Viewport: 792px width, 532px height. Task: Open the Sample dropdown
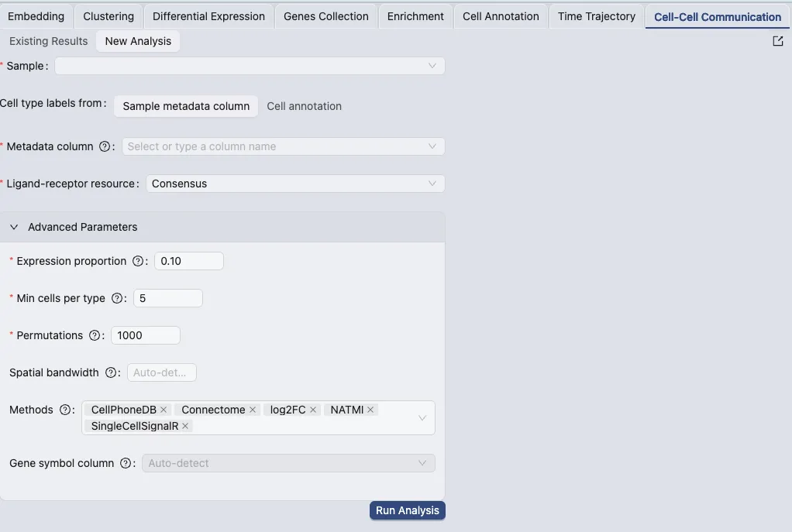click(x=250, y=66)
